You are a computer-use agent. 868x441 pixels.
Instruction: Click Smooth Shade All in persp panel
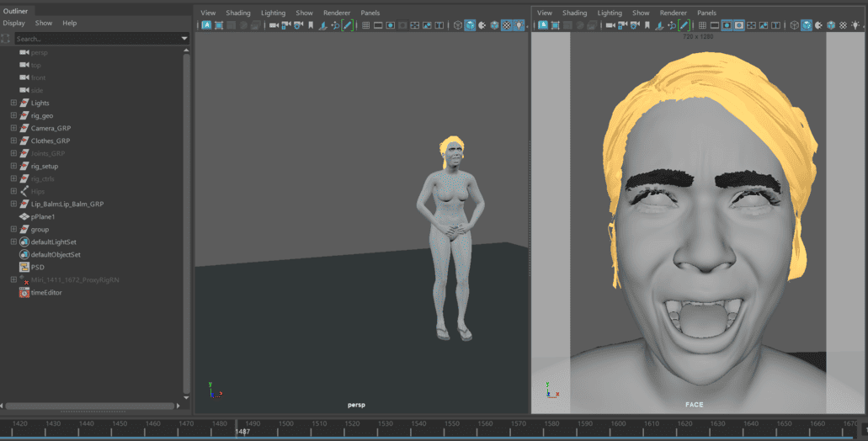click(470, 25)
